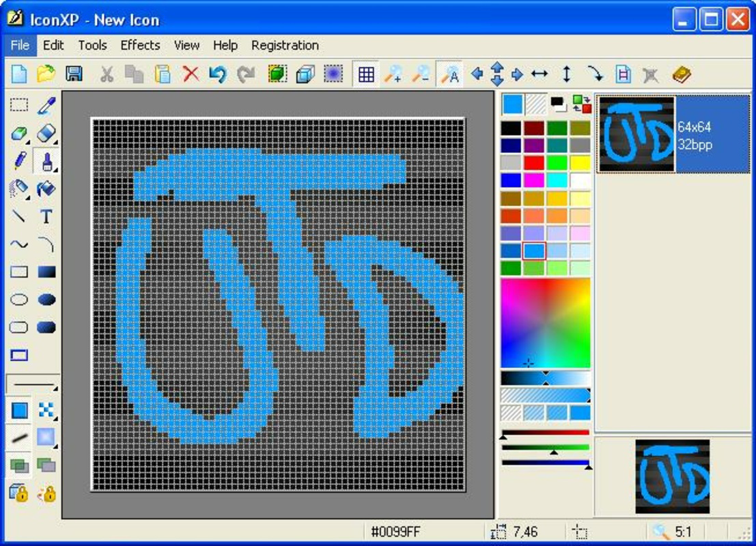Open a file with the folder icon

(x=46, y=74)
